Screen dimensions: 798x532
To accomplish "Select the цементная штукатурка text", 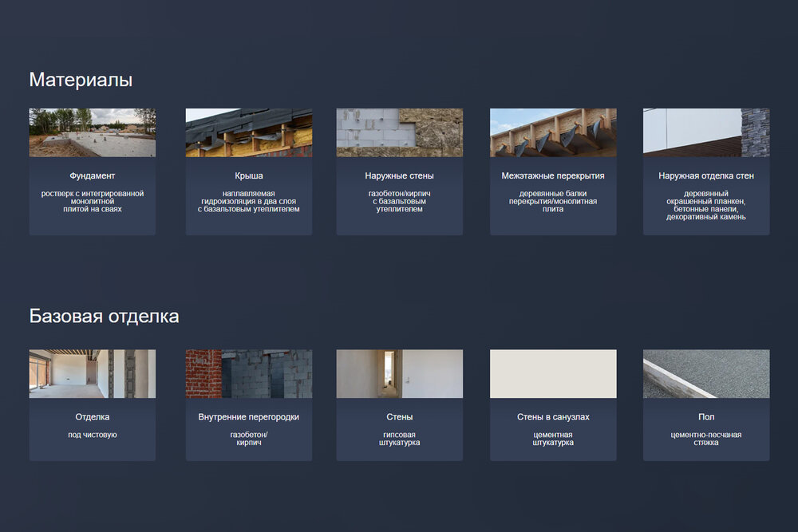I will 553,439.
